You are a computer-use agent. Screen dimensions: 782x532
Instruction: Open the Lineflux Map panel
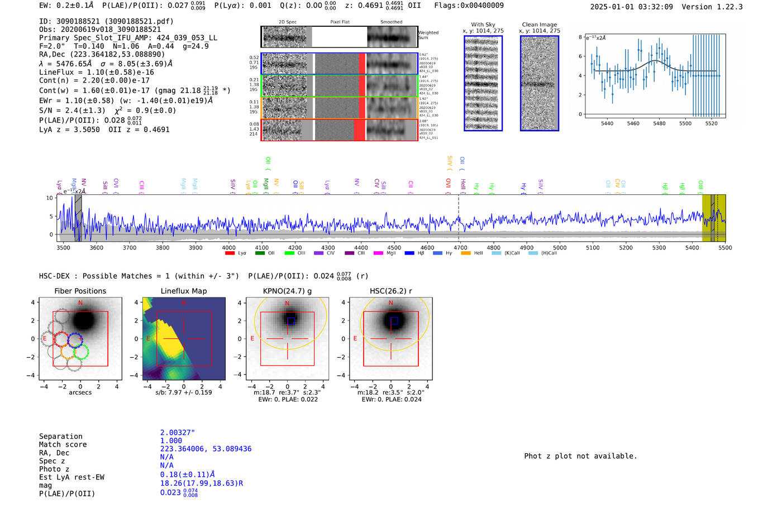183,338
